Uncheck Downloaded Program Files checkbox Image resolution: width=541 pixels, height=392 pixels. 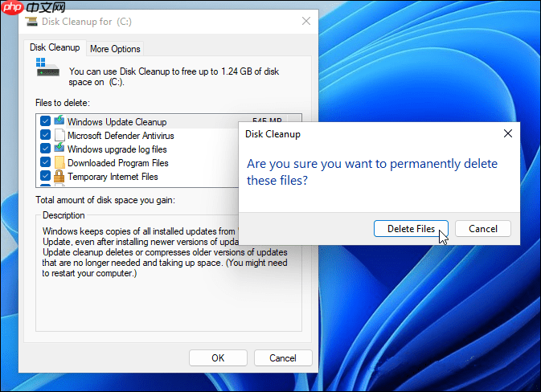pyautogui.click(x=45, y=162)
